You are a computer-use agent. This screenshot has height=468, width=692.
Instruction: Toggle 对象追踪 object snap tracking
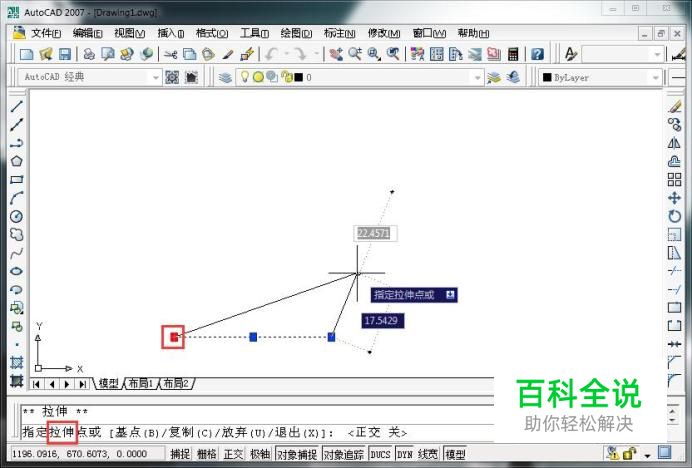tap(344, 454)
